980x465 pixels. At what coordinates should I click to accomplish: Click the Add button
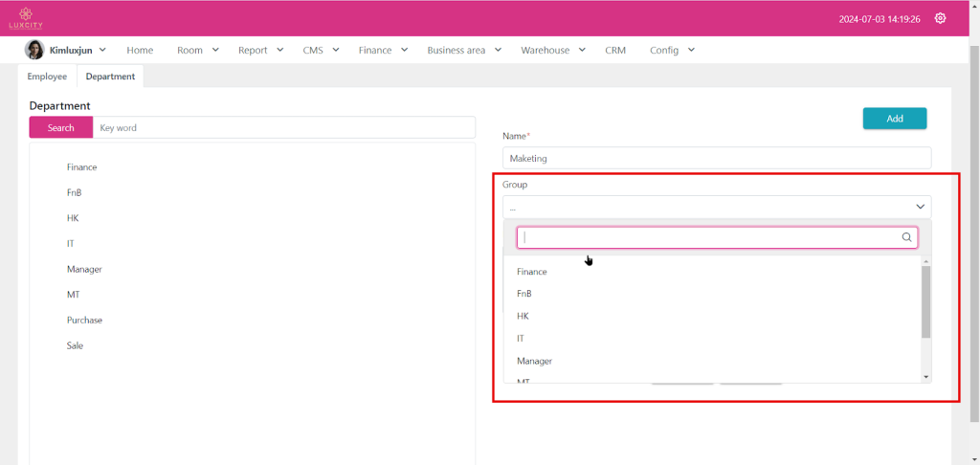[x=894, y=119]
